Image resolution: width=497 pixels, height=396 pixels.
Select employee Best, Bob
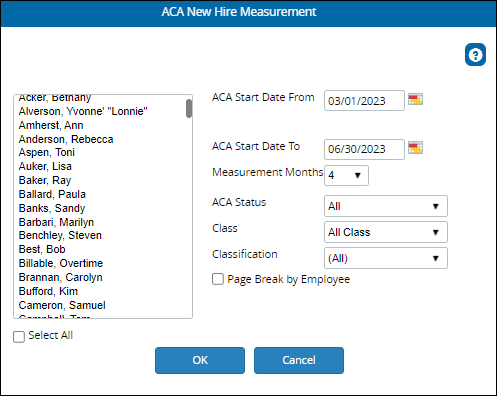(42, 249)
